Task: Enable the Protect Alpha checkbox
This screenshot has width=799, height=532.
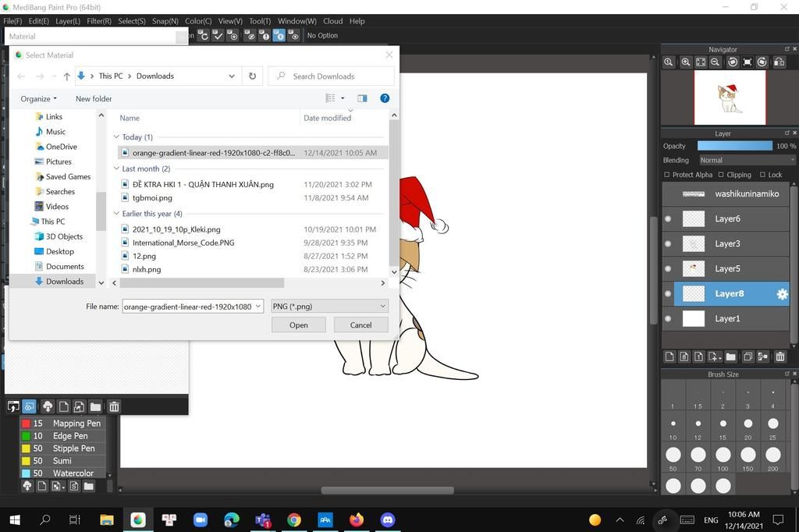Action: click(666, 175)
